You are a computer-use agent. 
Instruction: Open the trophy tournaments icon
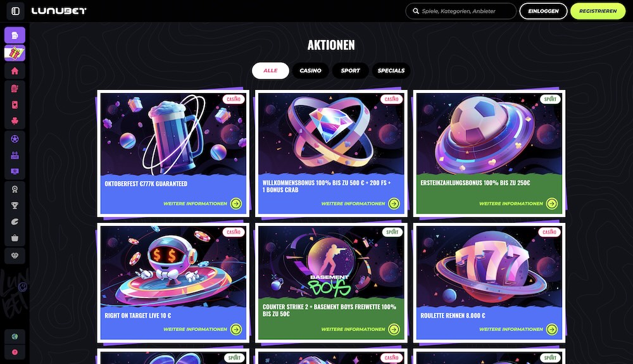pos(15,205)
